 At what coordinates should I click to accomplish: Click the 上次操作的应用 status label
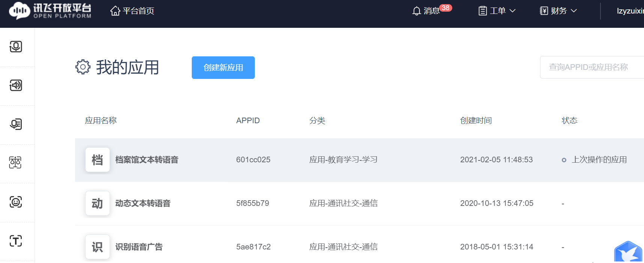pos(599,160)
